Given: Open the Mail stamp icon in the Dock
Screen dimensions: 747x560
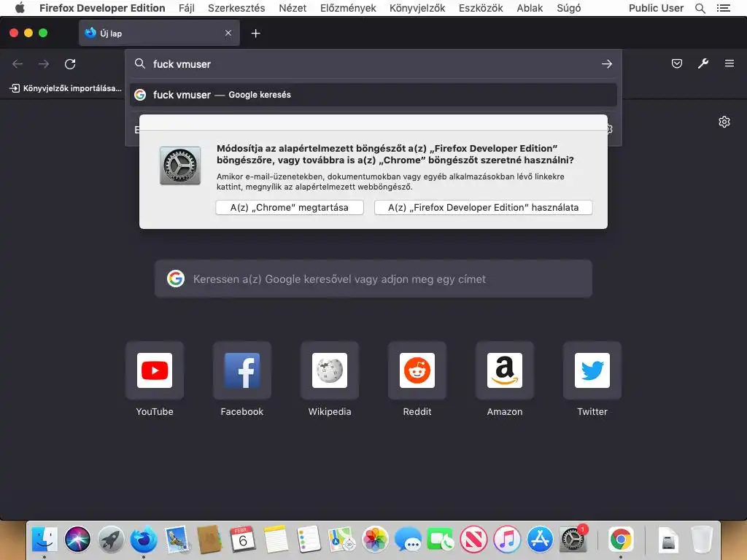Looking at the screenshot, I should tap(177, 540).
